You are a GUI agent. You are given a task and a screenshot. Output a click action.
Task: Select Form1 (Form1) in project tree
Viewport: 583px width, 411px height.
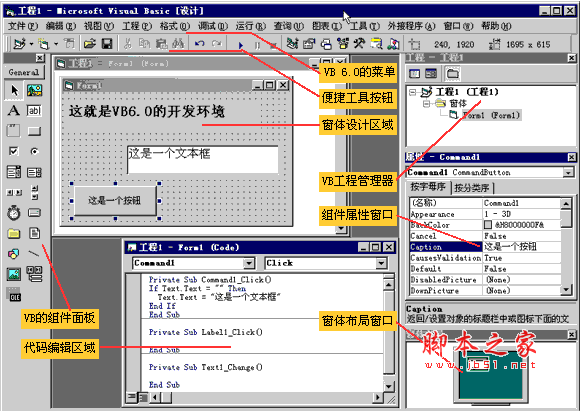[491, 115]
